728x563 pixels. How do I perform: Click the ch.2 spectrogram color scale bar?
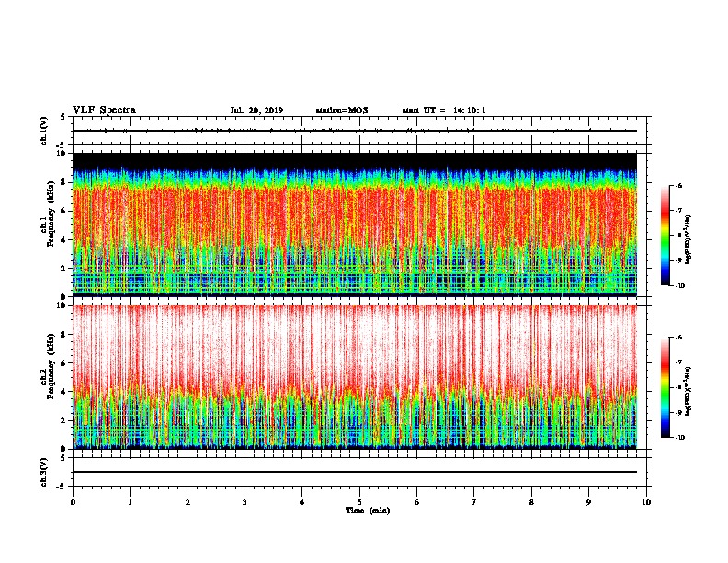click(x=665, y=387)
